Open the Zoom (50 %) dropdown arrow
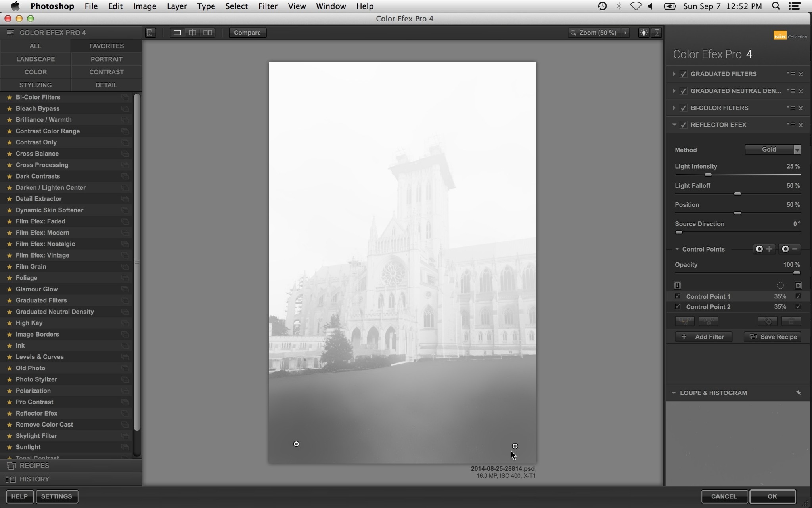 pos(626,33)
